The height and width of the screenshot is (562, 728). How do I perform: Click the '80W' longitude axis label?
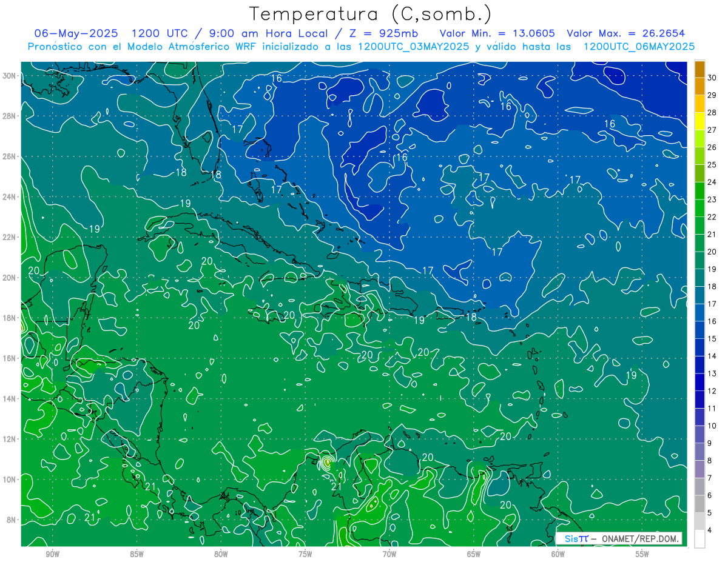(x=221, y=554)
